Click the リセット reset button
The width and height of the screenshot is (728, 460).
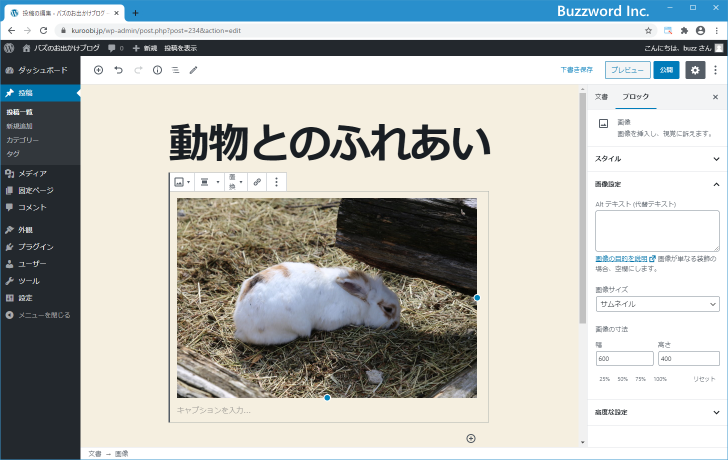pyautogui.click(x=704, y=379)
